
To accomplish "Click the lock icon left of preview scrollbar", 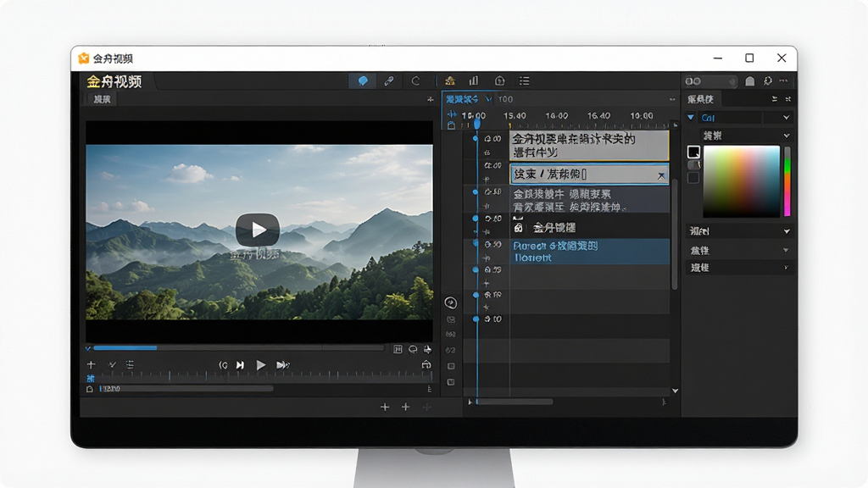I will (x=90, y=389).
